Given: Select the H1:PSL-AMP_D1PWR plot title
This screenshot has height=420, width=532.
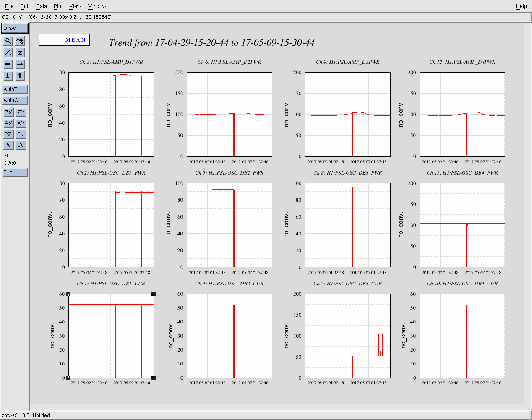Looking at the screenshot, I should 111,62.
